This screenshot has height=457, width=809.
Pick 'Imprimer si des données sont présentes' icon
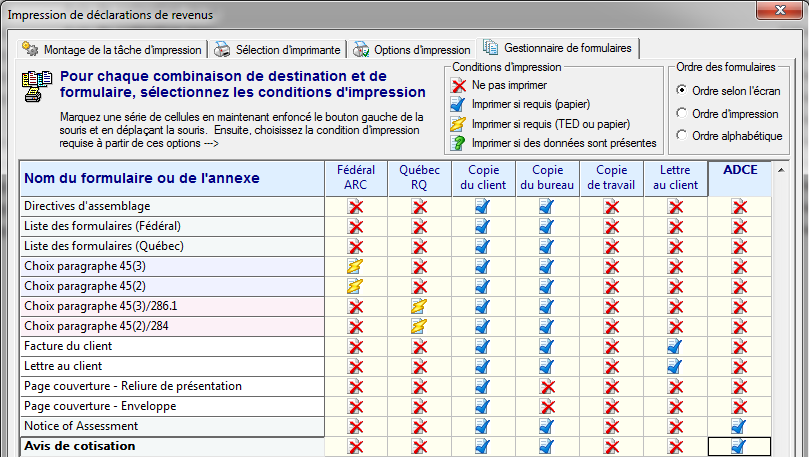coord(460,143)
